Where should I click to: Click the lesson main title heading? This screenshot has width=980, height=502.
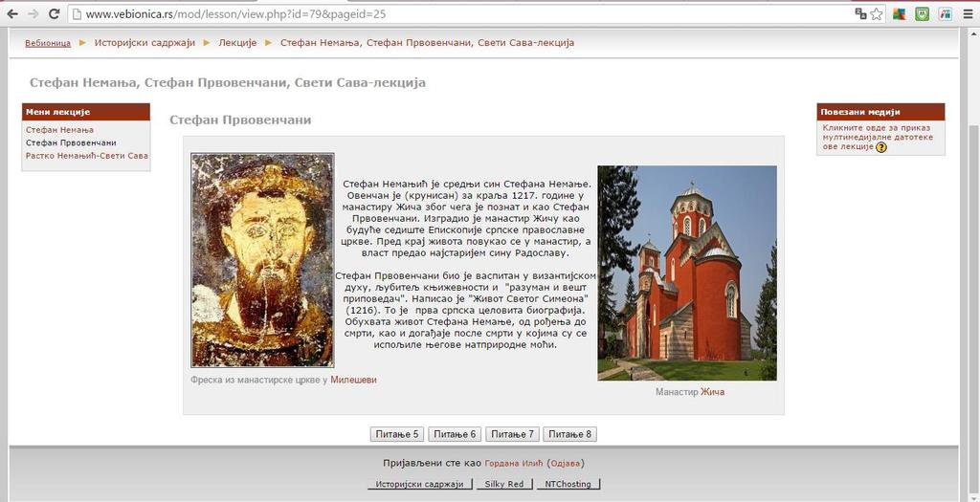coord(228,82)
